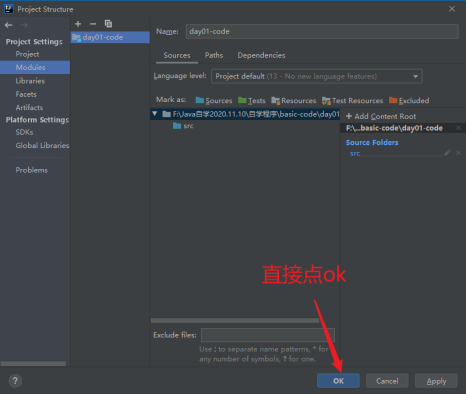Switch to Sources tab
Viewport: 467px width, 394px height.
177,55
